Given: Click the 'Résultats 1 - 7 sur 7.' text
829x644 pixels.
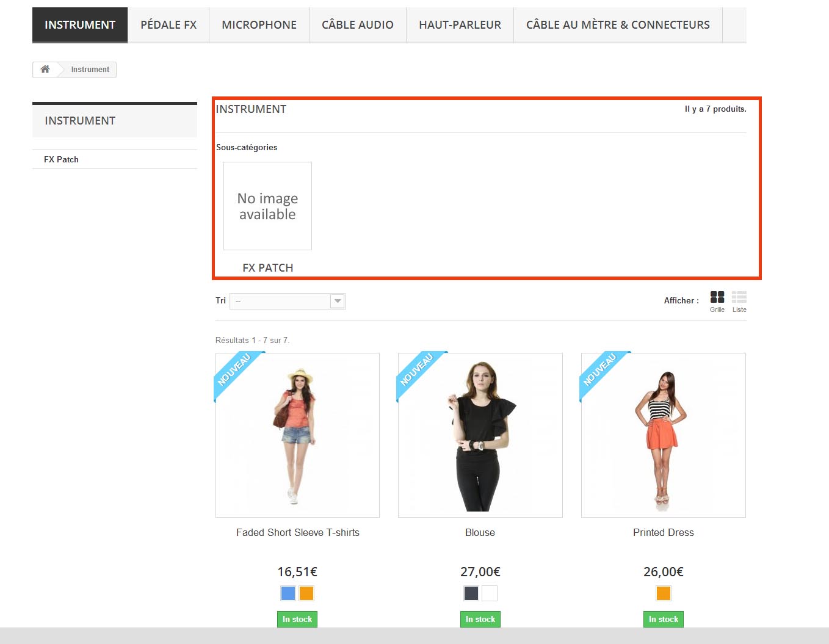Looking at the screenshot, I should click(253, 340).
